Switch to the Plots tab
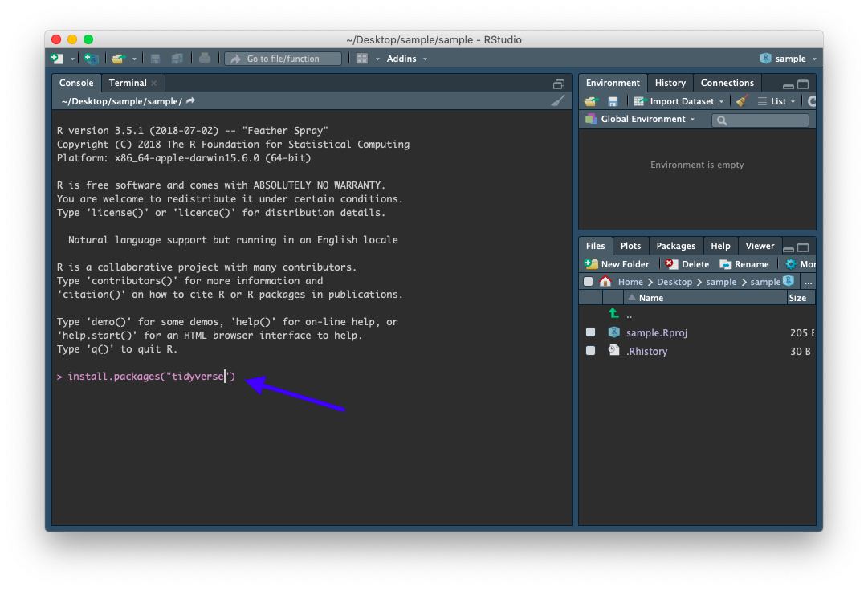The image size is (868, 591). 630,246
